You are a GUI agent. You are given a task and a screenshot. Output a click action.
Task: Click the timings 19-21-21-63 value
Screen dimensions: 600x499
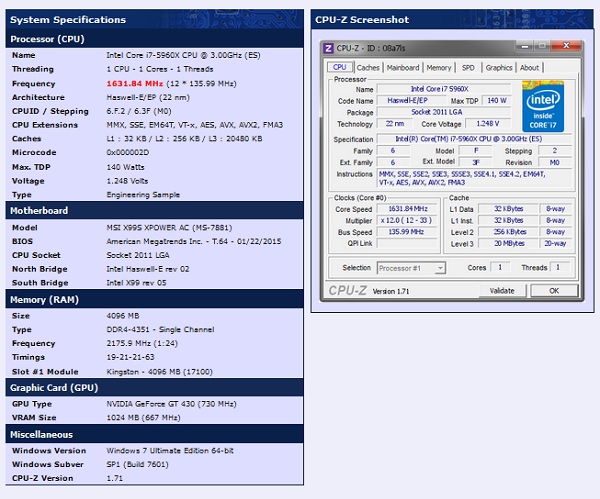tap(130, 357)
